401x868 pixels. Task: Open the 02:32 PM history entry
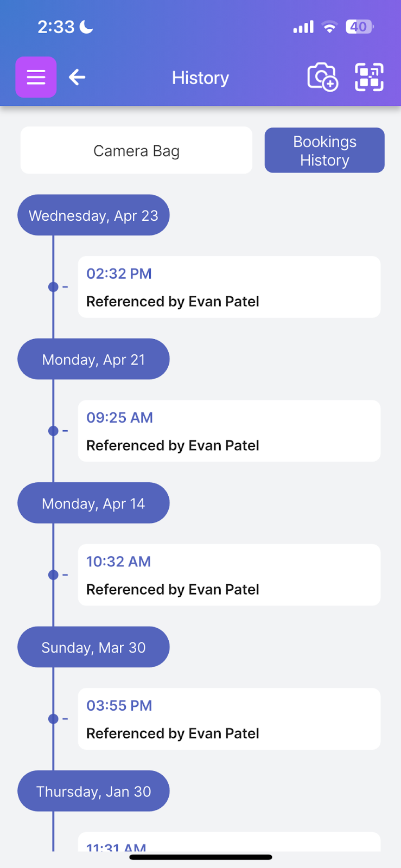pyautogui.click(x=229, y=287)
